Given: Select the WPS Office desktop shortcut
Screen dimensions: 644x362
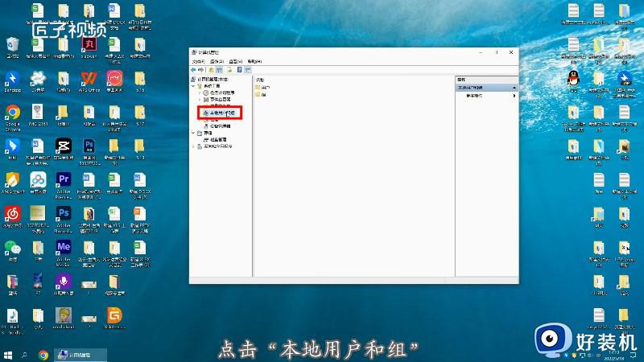Looking at the screenshot, I should point(89,81).
